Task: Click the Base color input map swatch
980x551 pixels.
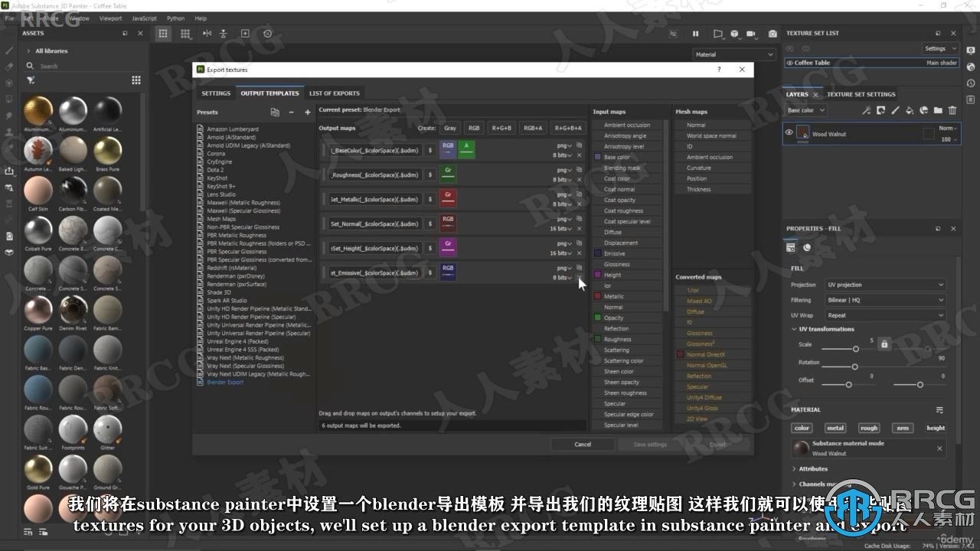Action: 598,157
